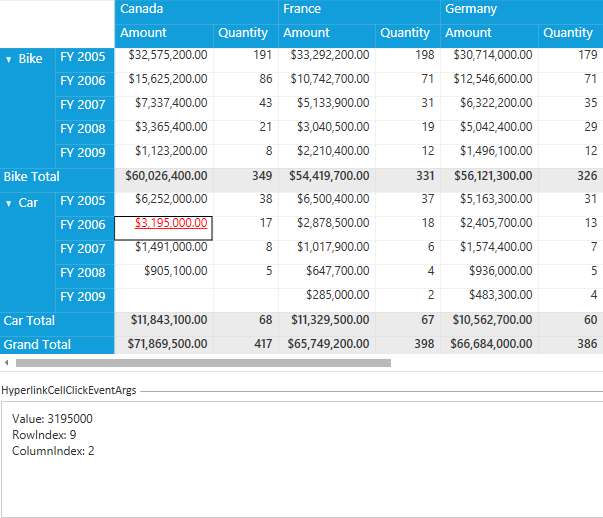The width and height of the screenshot is (603, 518).
Task: Select the Car FY 2005 row header
Action: click(x=85, y=204)
